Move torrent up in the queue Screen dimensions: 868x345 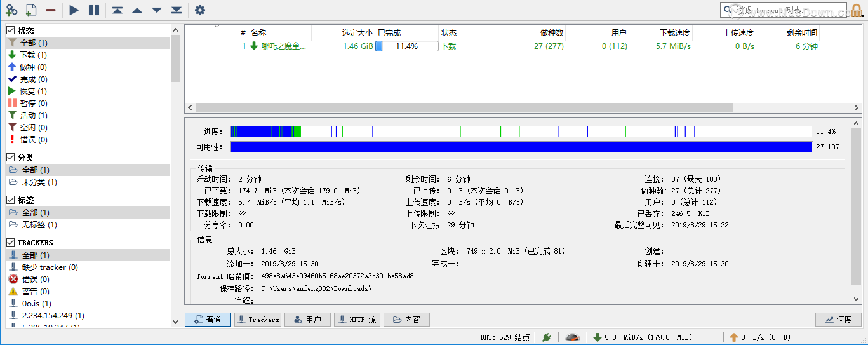point(137,10)
